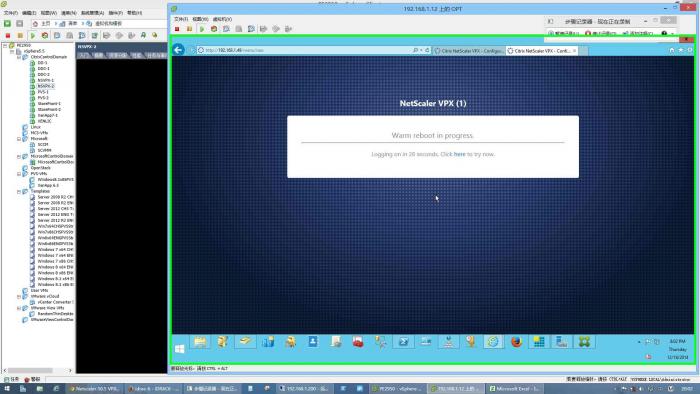The width and height of the screenshot is (700, 394).
Task: Power off VM using console window's red stop icon
Action: (x=177, y=29)
